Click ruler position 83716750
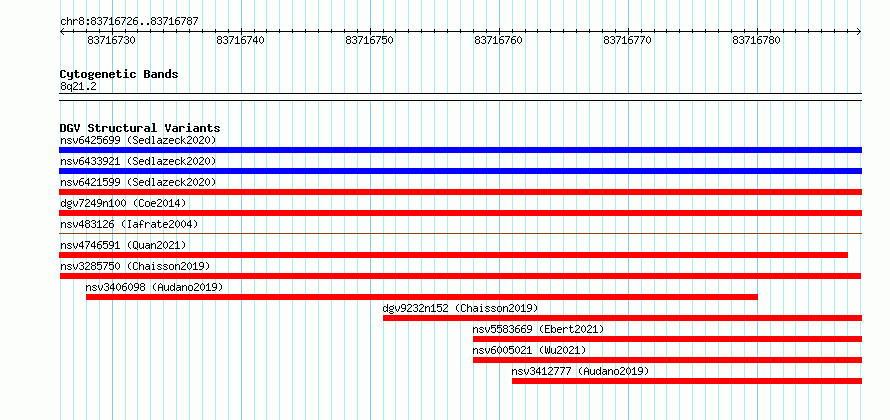The image size is (890, 420). coord(370,40)
